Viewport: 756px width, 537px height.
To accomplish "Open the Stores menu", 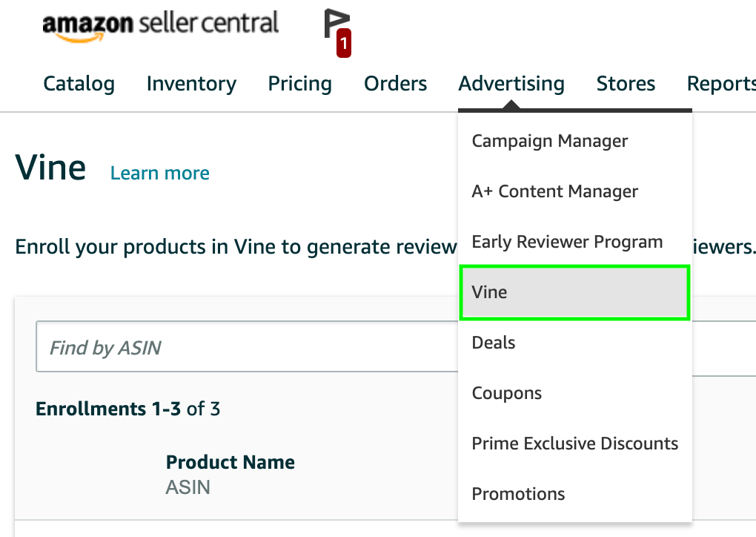I will tap(626, 84).
